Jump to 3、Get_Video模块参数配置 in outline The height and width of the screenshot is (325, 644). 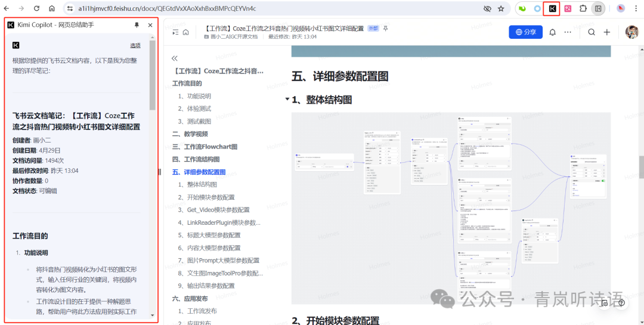point(214,209)
